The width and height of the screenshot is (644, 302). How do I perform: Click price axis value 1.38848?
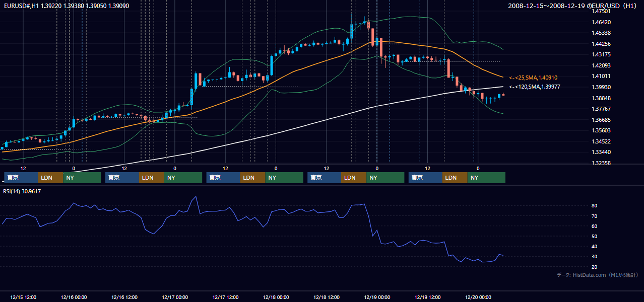pos(601,98)
